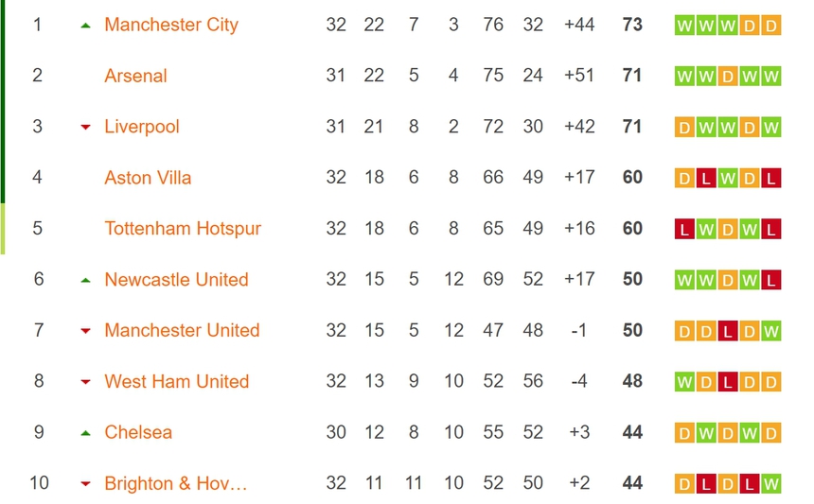Click the green W form badge in Manchester United's row

(771, 331)
